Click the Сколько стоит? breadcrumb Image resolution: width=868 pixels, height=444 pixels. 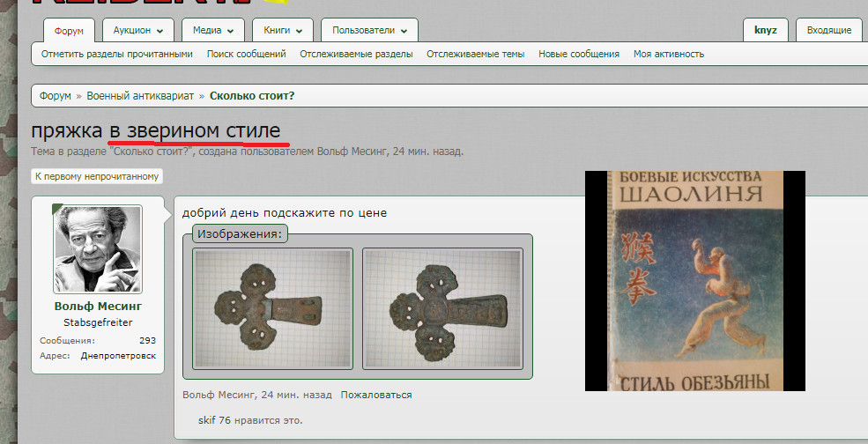pos(252,96)
